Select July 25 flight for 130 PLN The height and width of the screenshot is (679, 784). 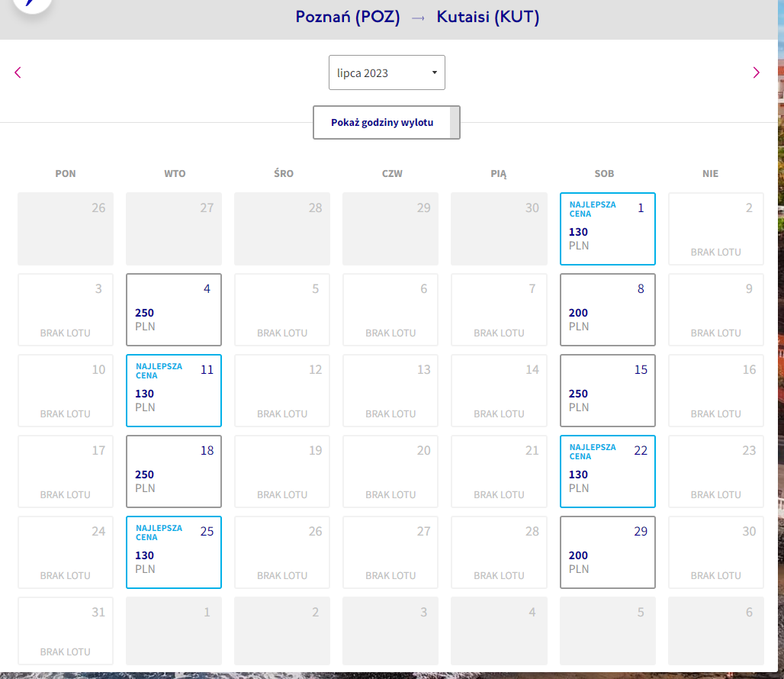click(173, 552)
